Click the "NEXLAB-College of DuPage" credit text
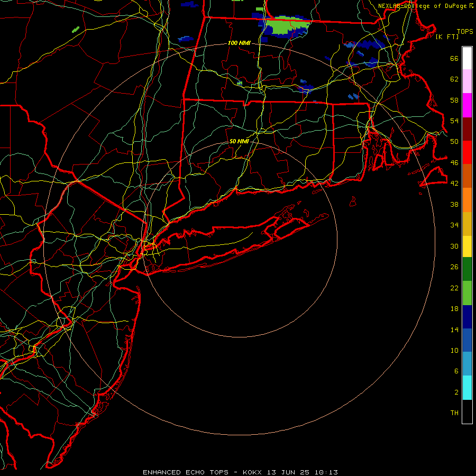Viewport: 476px width, 476px height. point(422,6)
